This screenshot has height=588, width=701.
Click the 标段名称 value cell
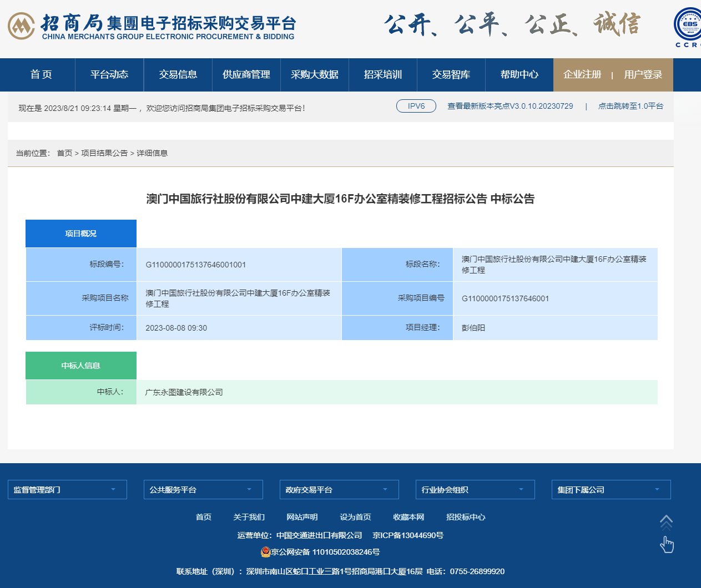pos(556,265)
